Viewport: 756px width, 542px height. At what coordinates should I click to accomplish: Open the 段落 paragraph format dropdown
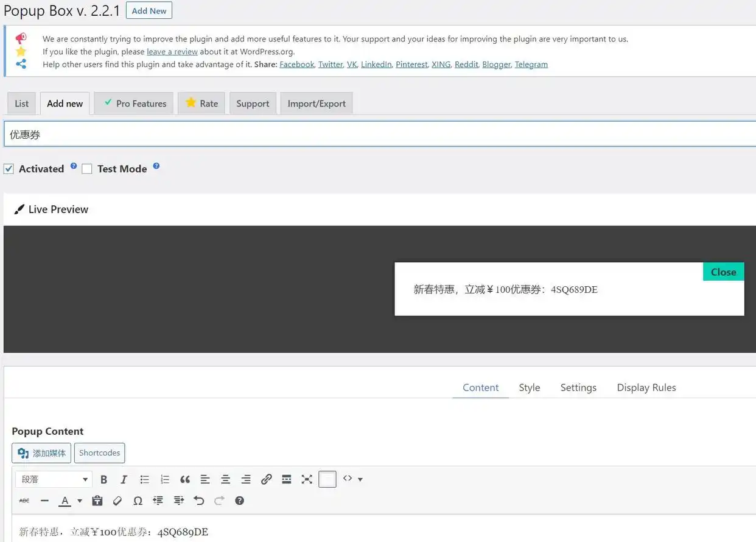click(x=54, y=480)
